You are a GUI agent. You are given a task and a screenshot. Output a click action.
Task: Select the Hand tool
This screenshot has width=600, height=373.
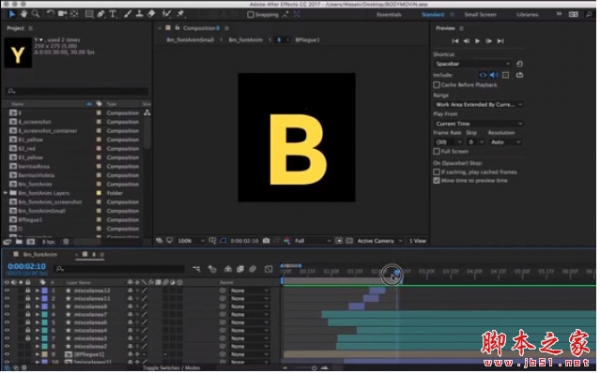point(24,14)
